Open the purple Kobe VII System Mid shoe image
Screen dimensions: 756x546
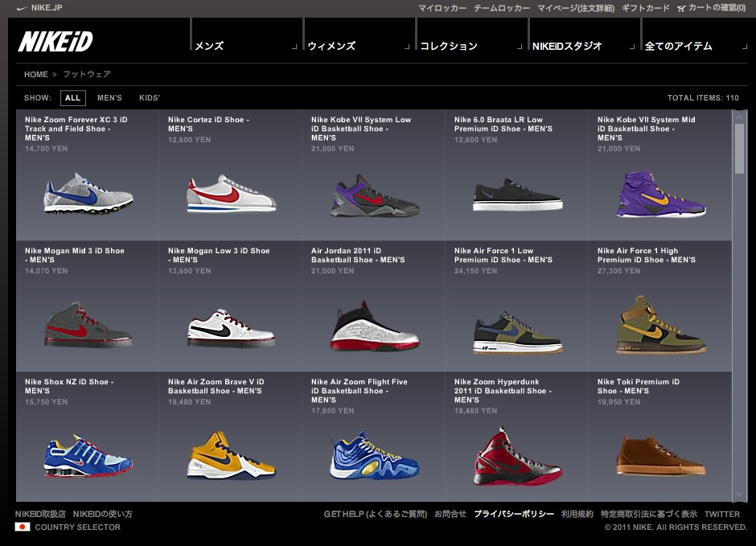pos(660,194)
